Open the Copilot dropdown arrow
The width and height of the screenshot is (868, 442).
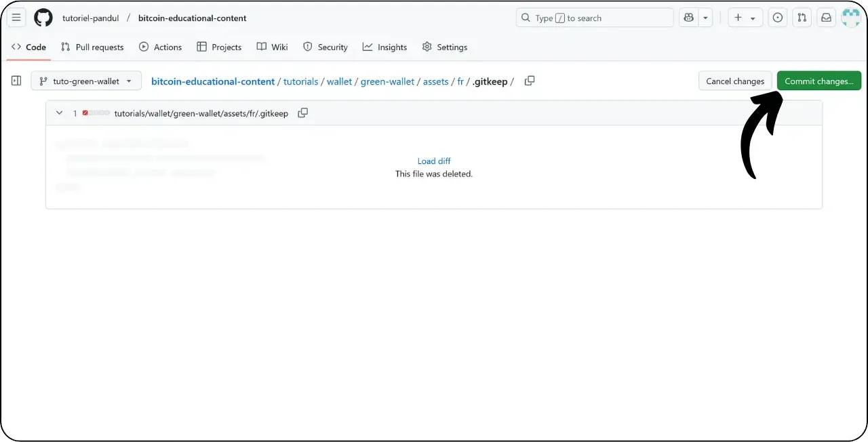(x=704, y=17)
